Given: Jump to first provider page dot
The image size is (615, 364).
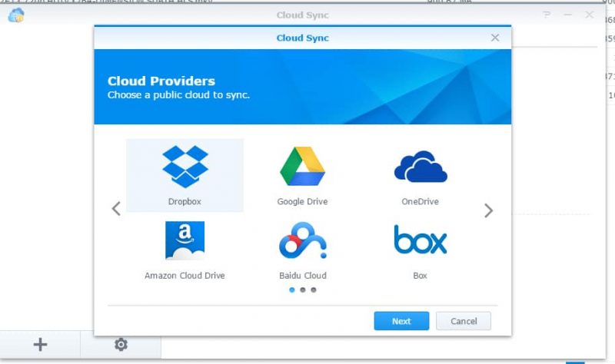Looking at the screenshot, I should pos(292,290).
